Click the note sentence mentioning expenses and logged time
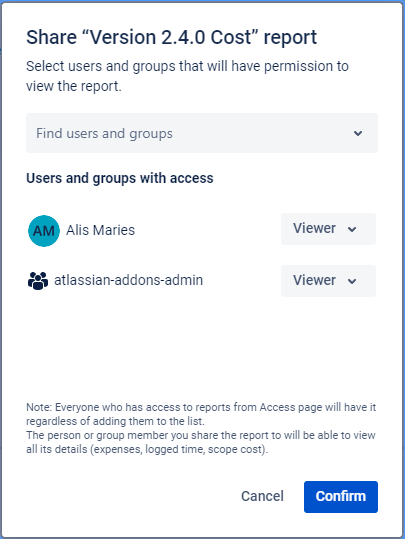 (x=201, y=442)
